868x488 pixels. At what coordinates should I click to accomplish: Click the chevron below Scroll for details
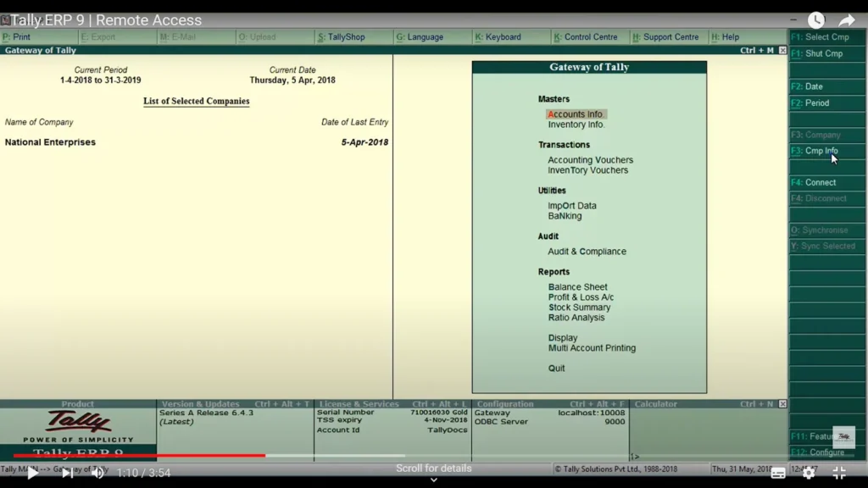(x=434, y=480)
